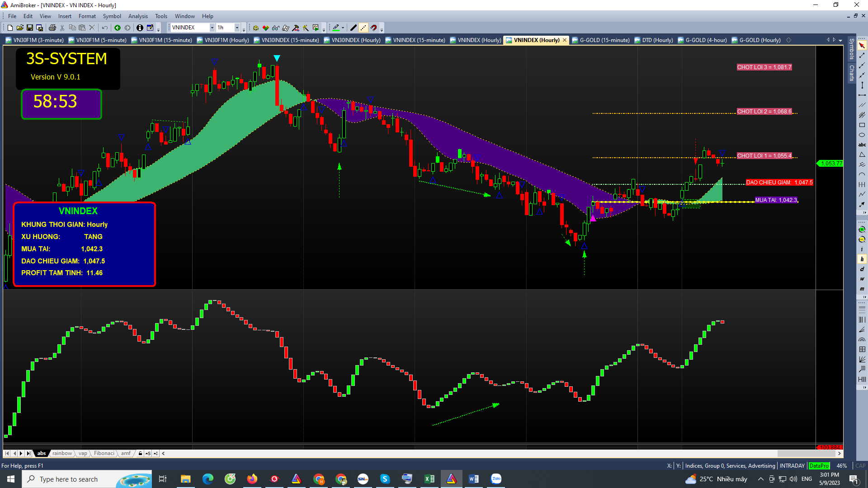Click the zoom in magnifier icon

(862, 230)
